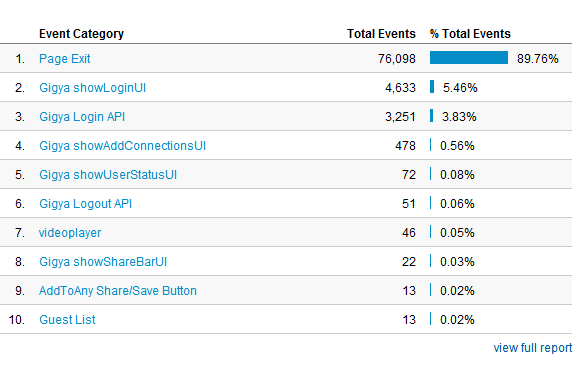Click the 3.83% bar for Gigya Login API
Screen dimensions: 577x367
(431, 116)
